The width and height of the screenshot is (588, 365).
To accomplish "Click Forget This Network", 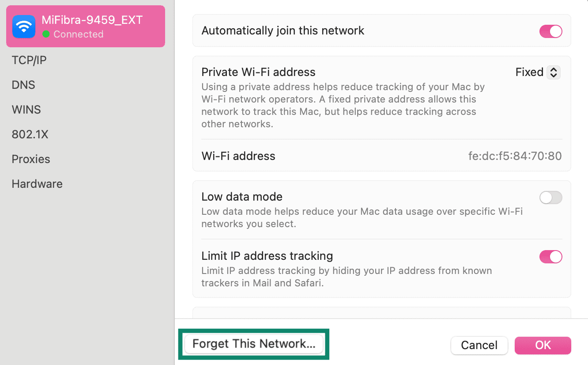I will [x=254, y=344].
